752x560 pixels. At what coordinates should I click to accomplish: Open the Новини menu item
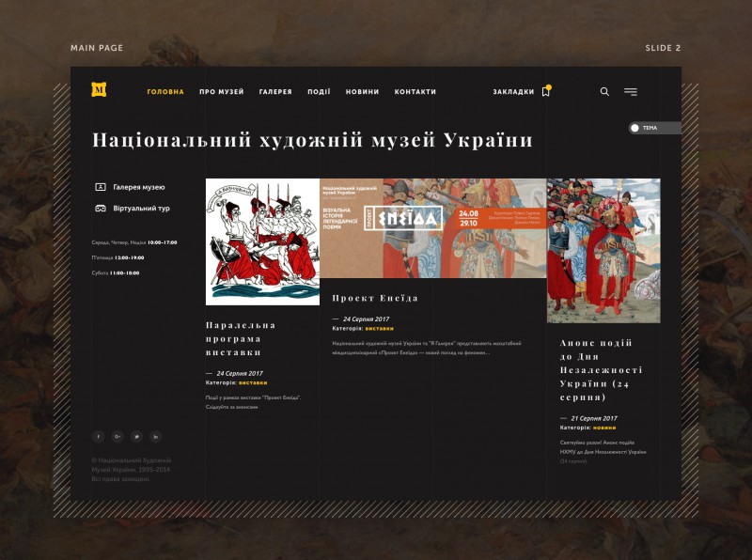pyautogui.click(x=362, y=91)
